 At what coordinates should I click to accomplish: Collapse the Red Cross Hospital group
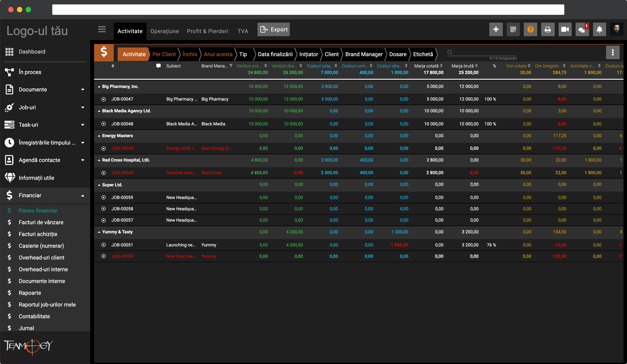(x=99, y=160)
